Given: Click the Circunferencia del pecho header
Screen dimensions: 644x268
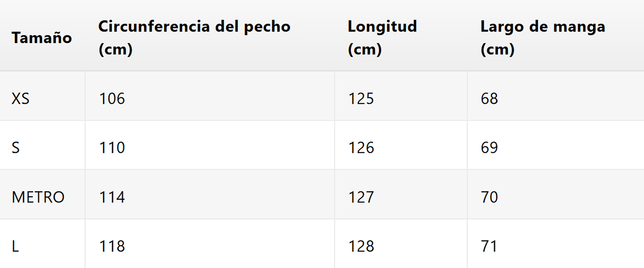Looking at the screenshot, I should click(x=194, y=37).
